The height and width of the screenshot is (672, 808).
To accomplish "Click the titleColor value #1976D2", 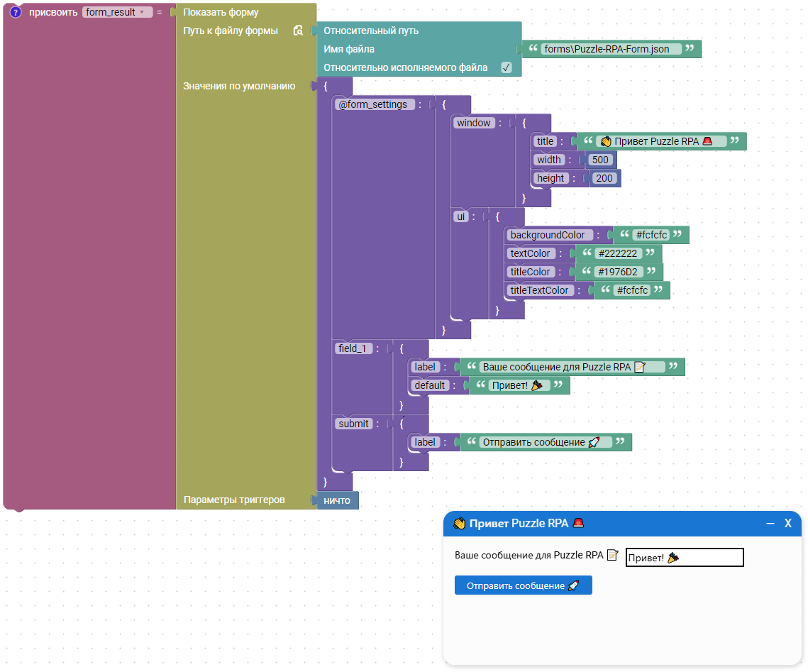I will tap(618, 272).
